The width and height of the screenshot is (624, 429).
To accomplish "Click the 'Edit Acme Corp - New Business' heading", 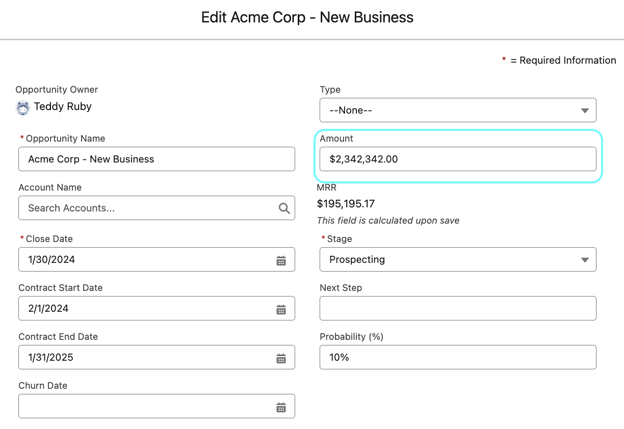I will (x=307, y=18).
